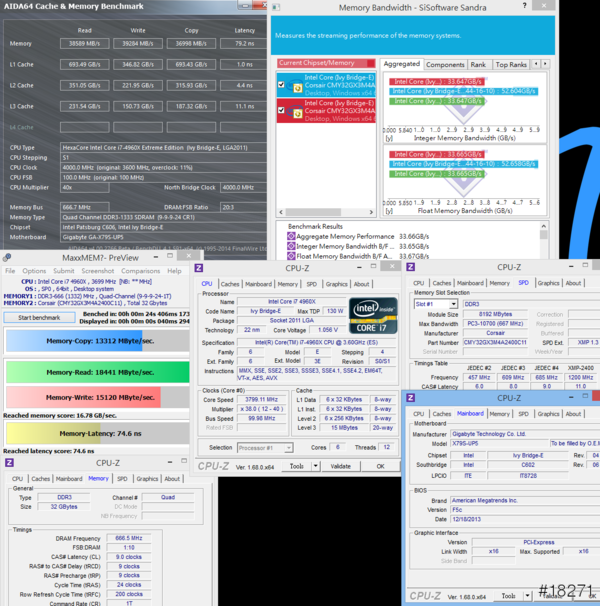Click the Part Number field in SPD window
Image resolution: width=600 pixels, height=606 pixels.
click(495, 342)
